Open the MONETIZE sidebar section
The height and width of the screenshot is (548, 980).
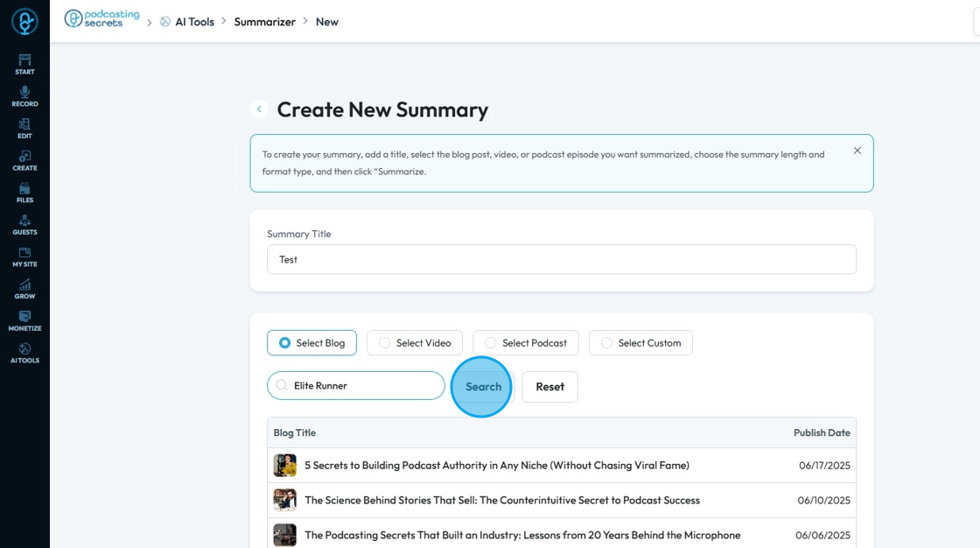click(x=24, y=321)
